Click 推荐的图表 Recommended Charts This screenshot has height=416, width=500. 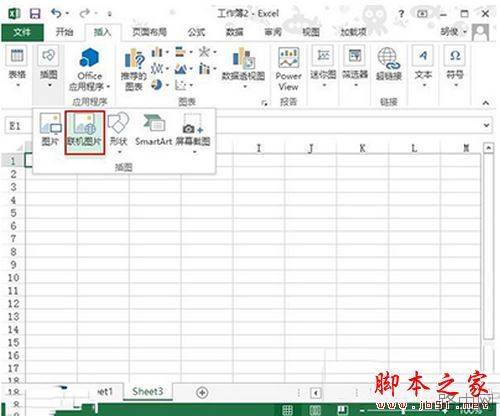[133, 69]
